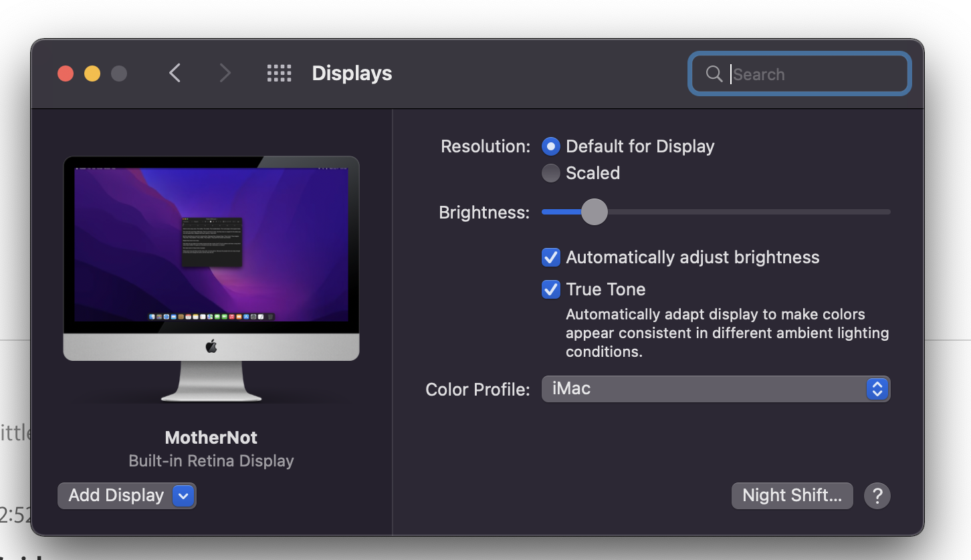Viewport: 971px width, 560px height.
Task: Select the Scaled resolution option
Action: (x=550, y=173)
